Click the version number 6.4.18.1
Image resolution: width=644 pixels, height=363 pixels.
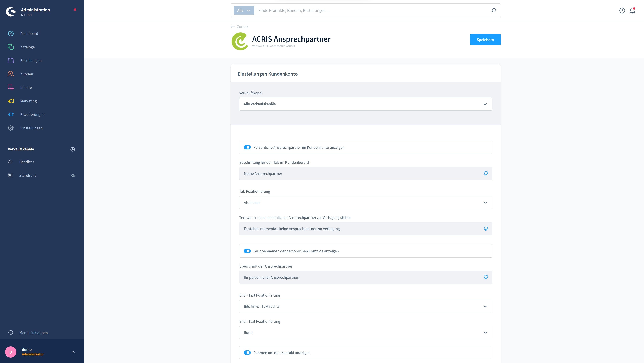point(27,15)
